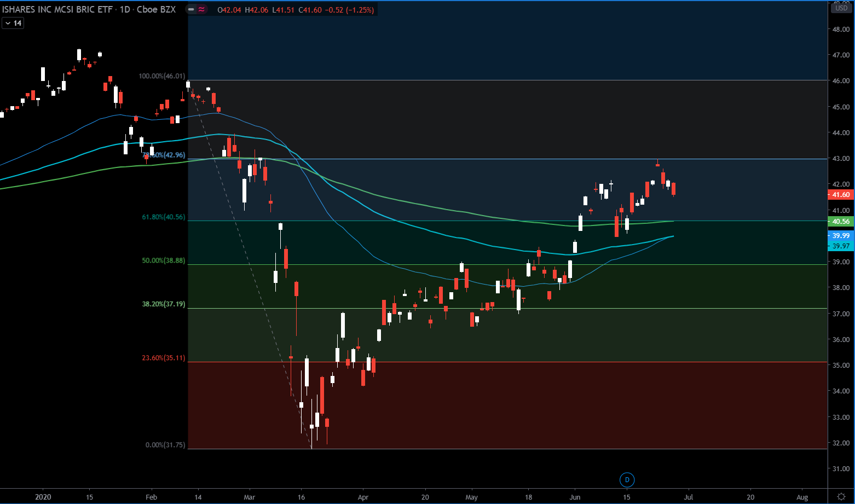Click the 48.00 price scale label
Screen dimensions: 855x504
point(840,30)
